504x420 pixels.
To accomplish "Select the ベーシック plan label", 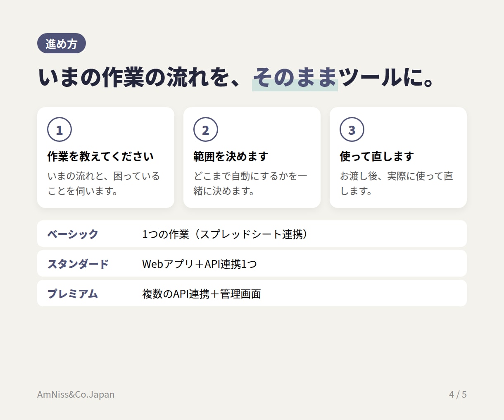I will click(x=73, y=234).
